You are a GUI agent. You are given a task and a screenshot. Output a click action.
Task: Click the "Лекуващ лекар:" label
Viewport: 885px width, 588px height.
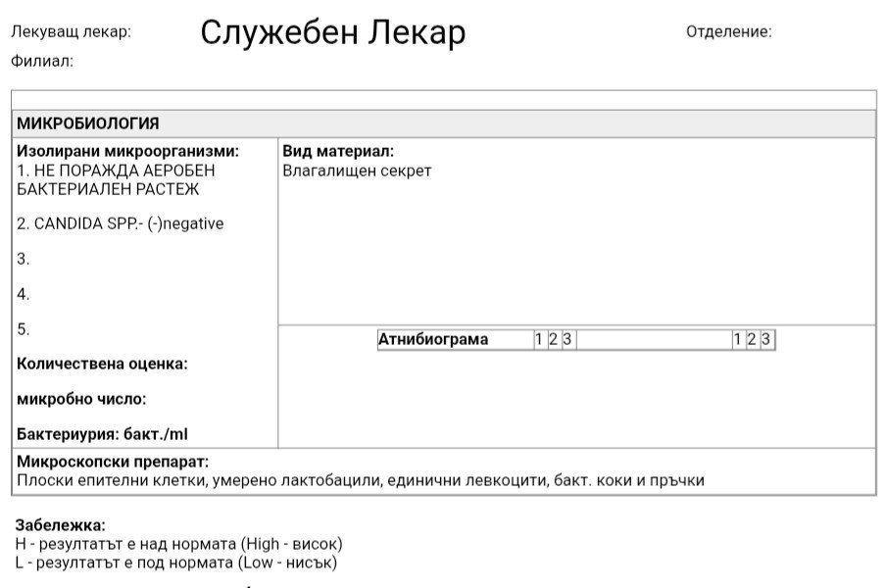coord(71,31)
